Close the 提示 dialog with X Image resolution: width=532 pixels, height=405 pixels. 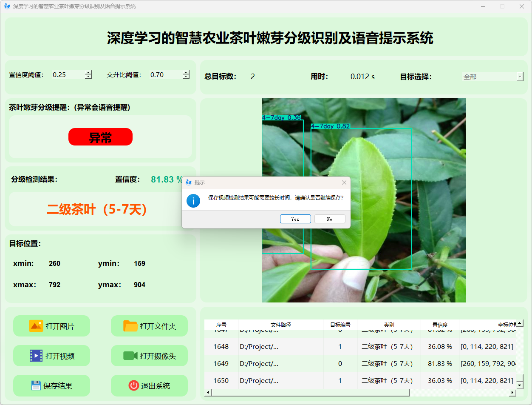click(344, 183)
